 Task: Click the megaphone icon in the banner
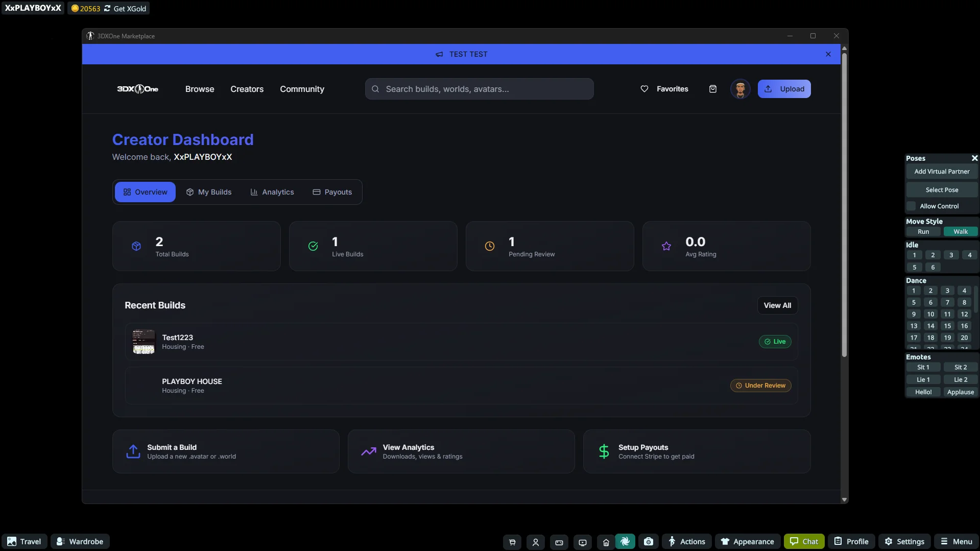[x=439, y=54]
